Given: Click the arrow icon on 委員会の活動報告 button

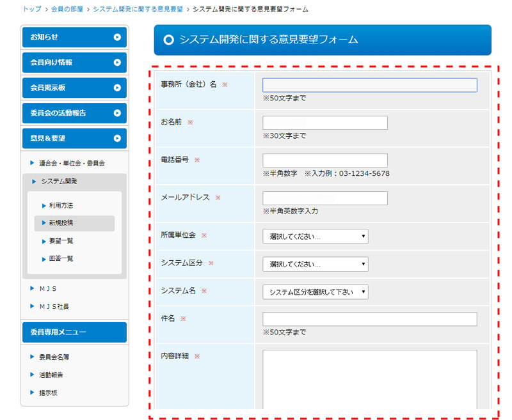Looking at the screenshot, I should click(x=117, y=113).
